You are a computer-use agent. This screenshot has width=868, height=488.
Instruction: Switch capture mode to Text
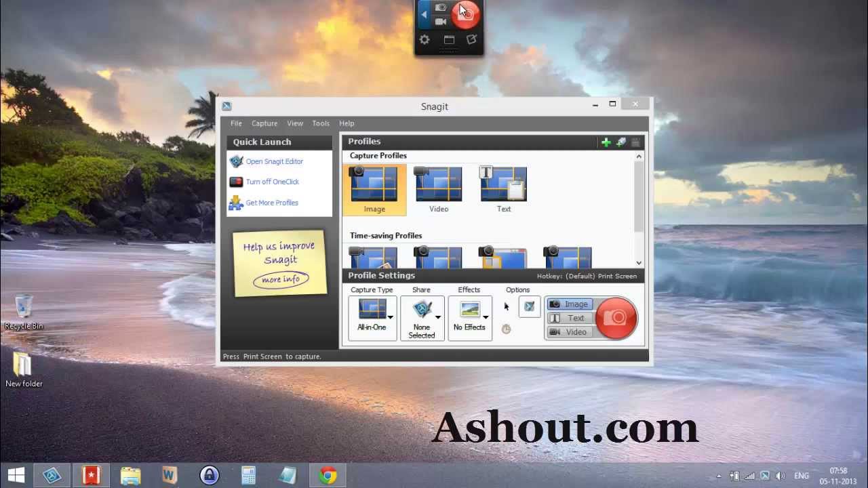(570, 318)
